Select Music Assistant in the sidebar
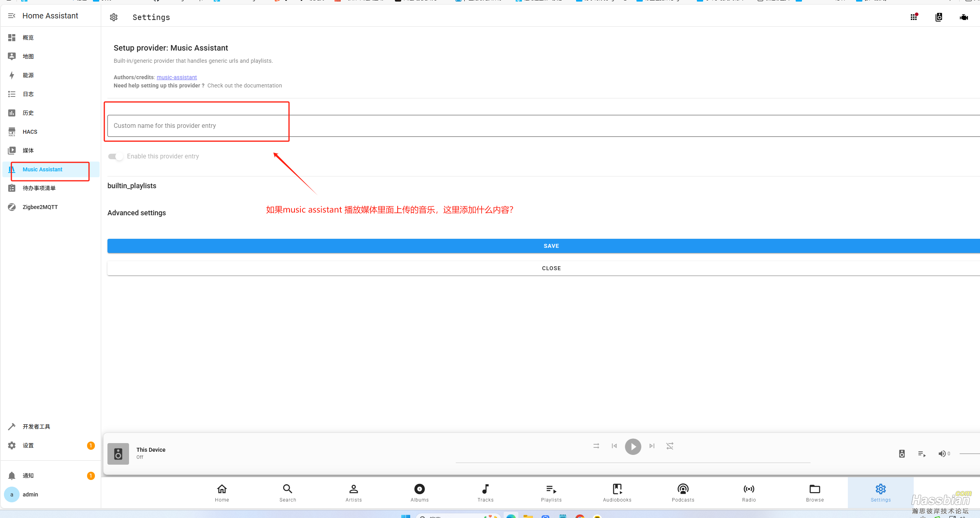This screenshot has height=518, width=980. click(50, 169)
